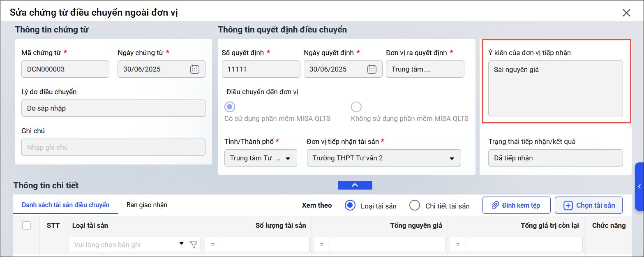This screenshot has width=644, height=257.
Task: Click the paperclip icon on Đính kèm tệp
Action: (x=495, y=205)
